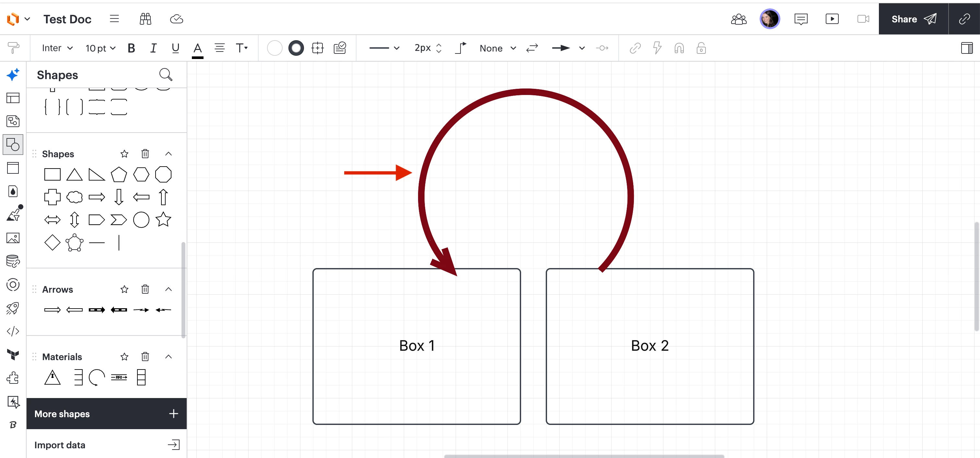Click the Import data button

pyautogui.click(x=107, y=445)
